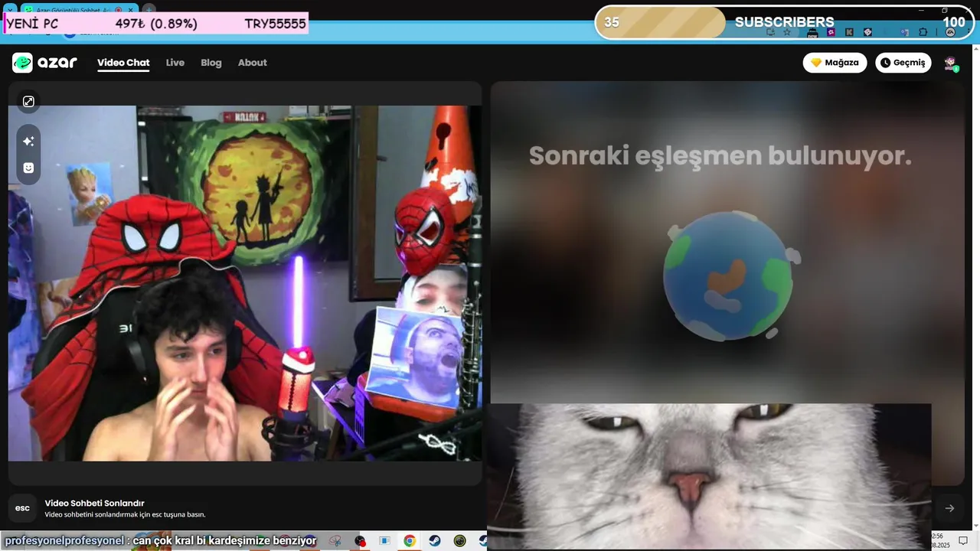
Task: Open the Video Chat tab
Action: pos(123,63)
